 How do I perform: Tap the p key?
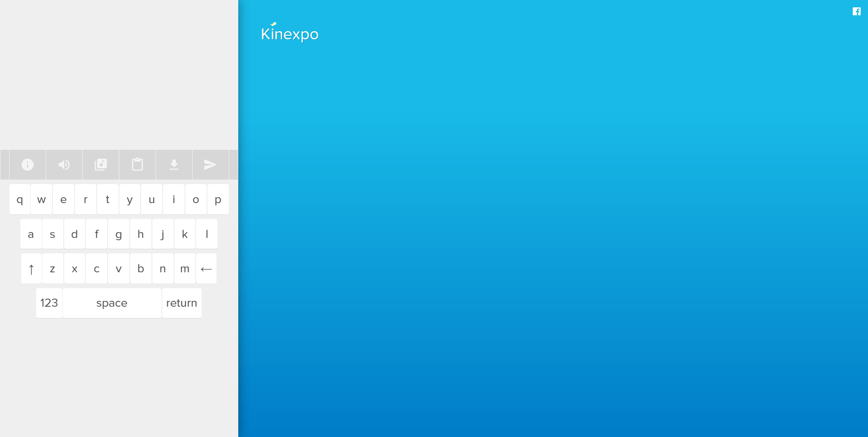(218, 199)
